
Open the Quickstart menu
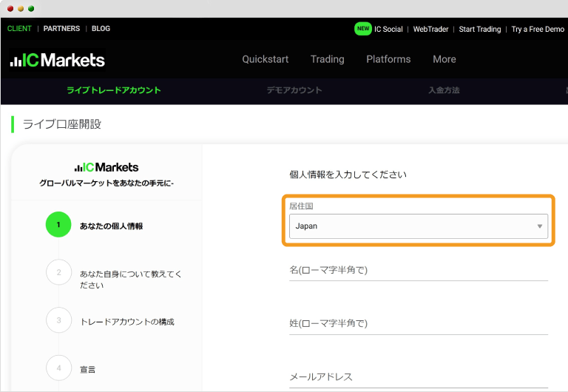(x=266, y=59)
